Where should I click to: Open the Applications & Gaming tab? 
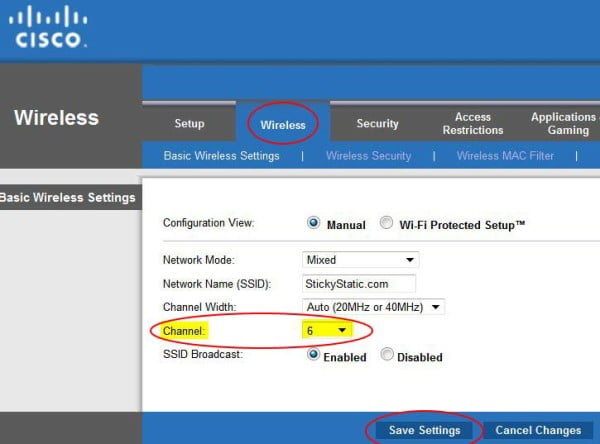[565, 123]
